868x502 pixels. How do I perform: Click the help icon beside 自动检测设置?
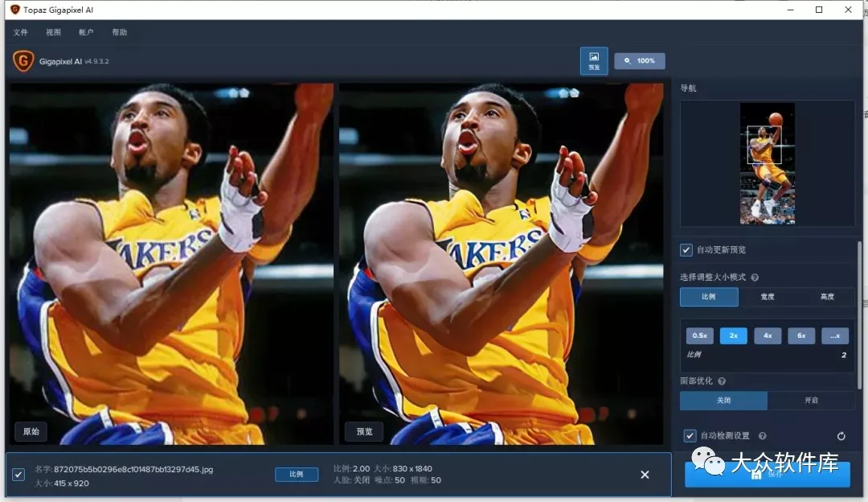pos(762,436)
